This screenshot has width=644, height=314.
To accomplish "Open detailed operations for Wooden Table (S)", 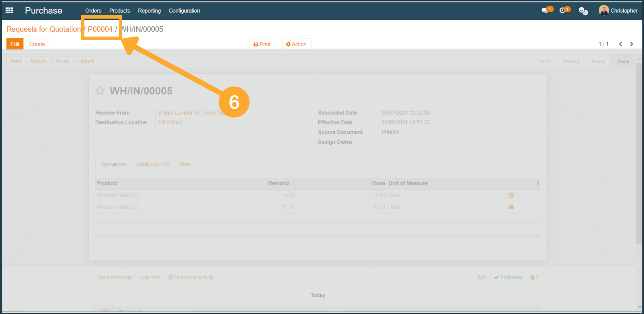I will tap(511, 195).
